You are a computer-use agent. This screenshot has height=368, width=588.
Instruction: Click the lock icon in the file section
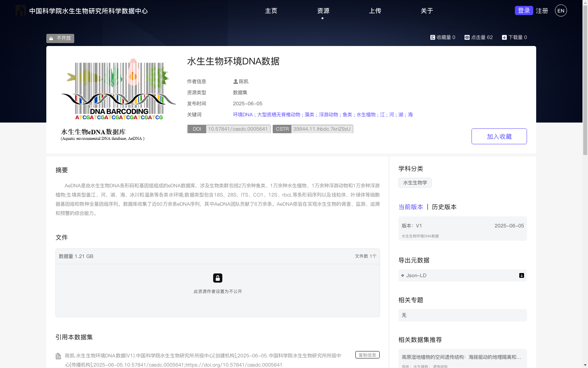pos(218,278)
